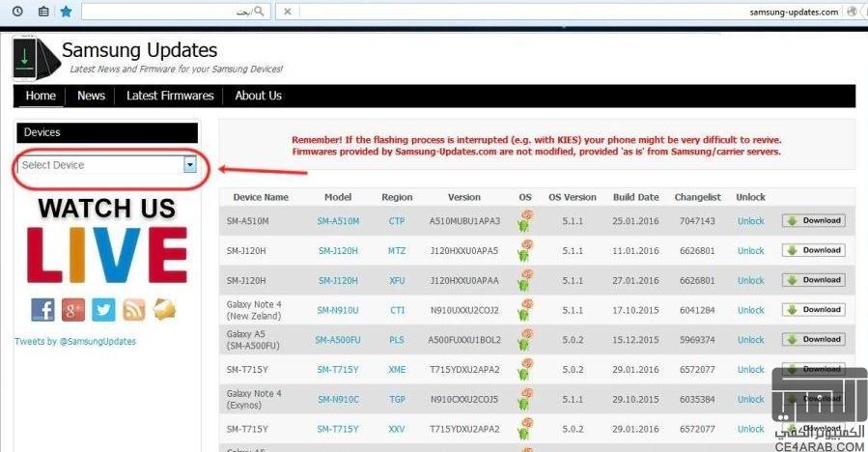Click the Samsung Updates site title

pyautogui.click(x=139, y=50)
